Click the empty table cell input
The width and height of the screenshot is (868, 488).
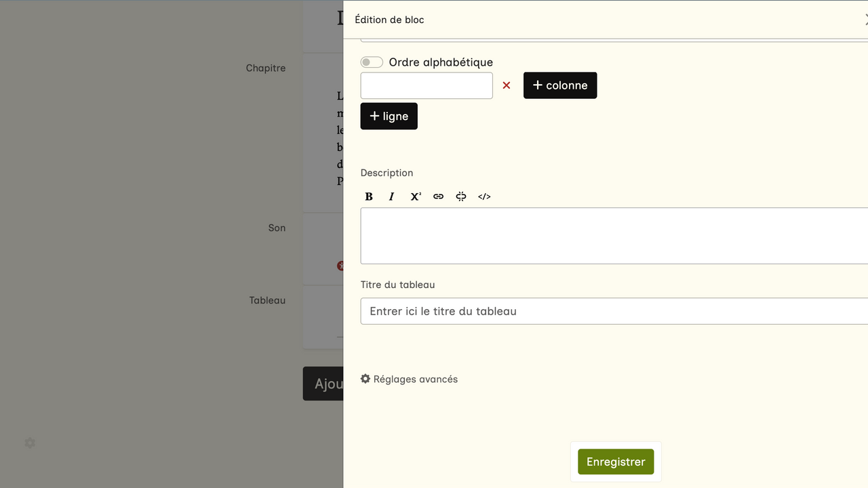(427, 85)
